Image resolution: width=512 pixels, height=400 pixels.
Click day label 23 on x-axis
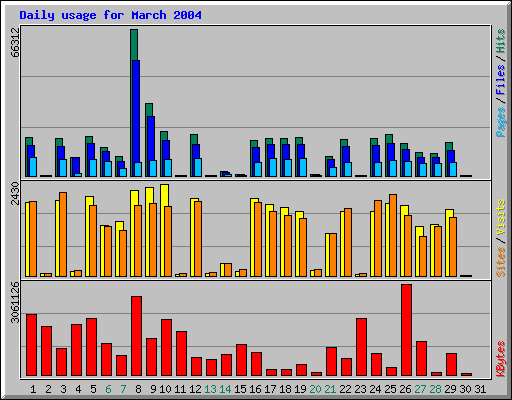tap(360, 389)
